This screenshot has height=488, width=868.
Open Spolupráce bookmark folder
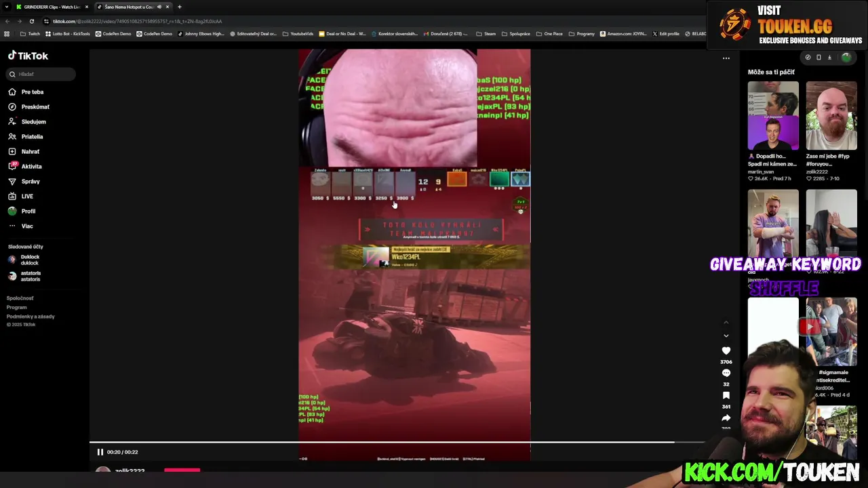point(516,34)
